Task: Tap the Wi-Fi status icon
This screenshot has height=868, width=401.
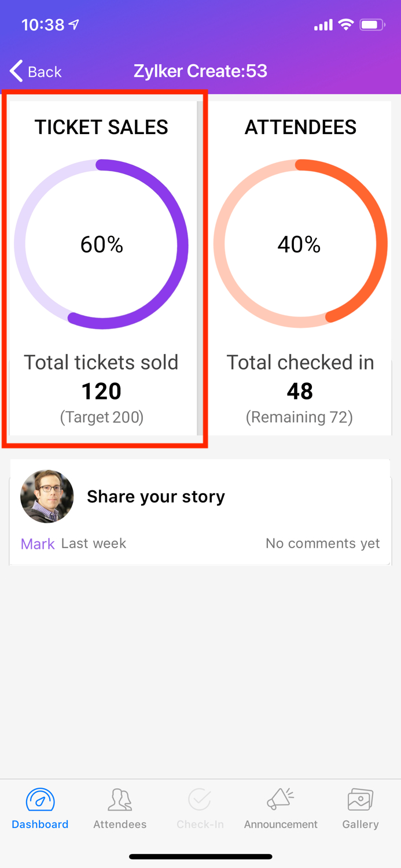Action: [346, 25]
